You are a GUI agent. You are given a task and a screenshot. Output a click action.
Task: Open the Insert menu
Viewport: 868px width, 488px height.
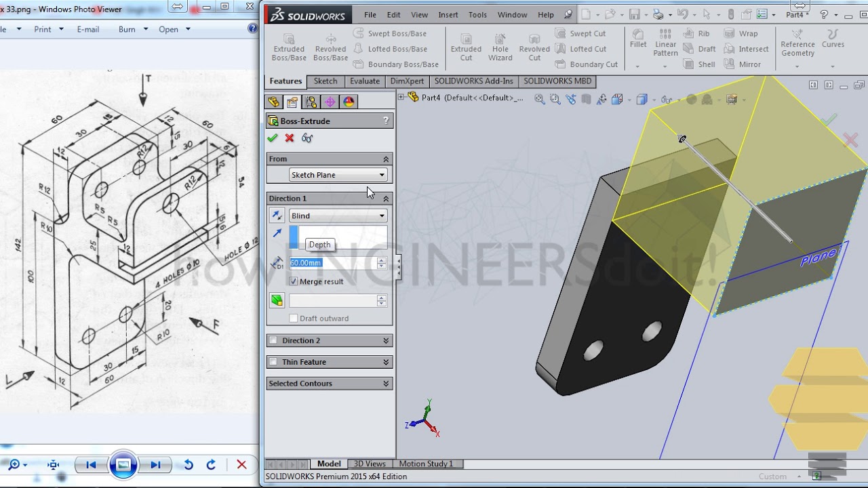coord(448,15)
